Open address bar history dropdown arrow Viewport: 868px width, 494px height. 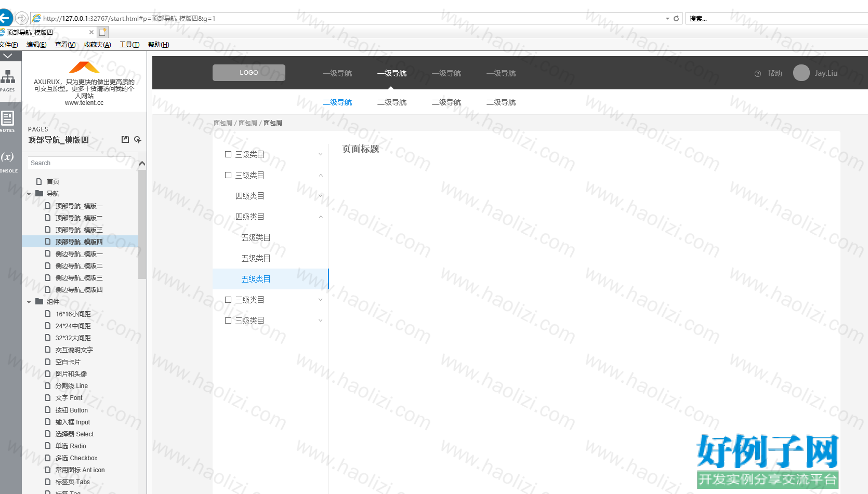coord(667,18)
